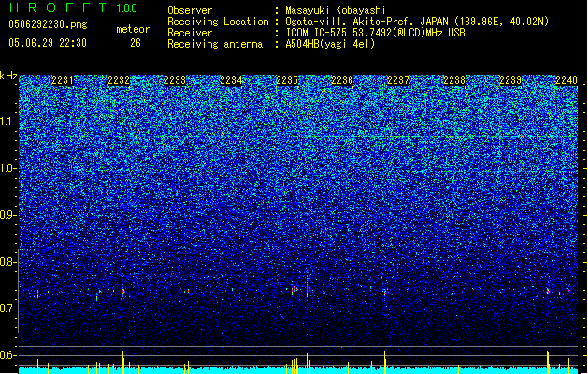The height and width of the screenshot is (374, 588).
Task: Click the Observer label
Action: click(x=190, y=10)
